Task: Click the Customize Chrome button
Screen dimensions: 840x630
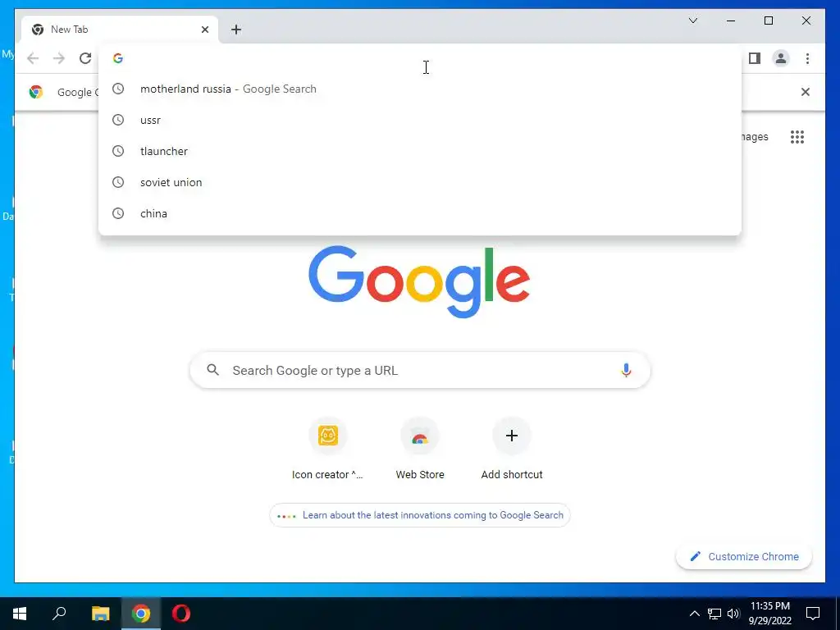Action: tap(744, 557)
